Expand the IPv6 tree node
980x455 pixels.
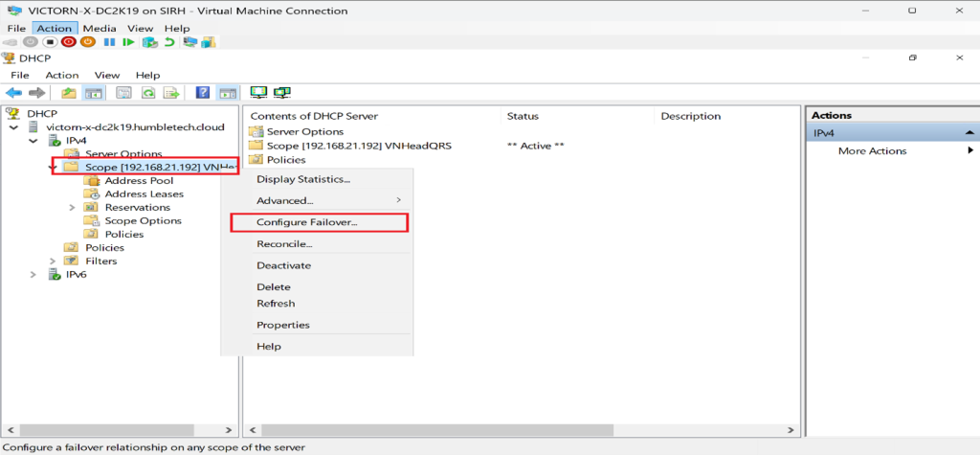[33, 275]
